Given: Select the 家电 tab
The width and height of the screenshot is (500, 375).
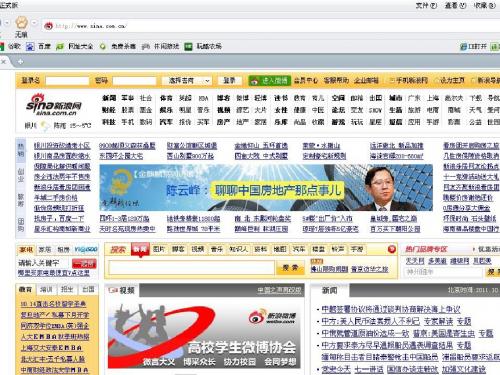Looking at the screenshot, I should [x=26, y=250].
